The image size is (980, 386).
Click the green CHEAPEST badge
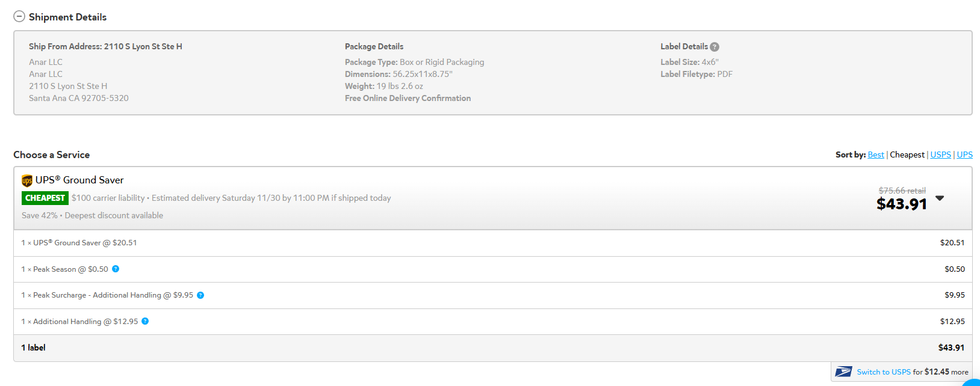[45, 198]
